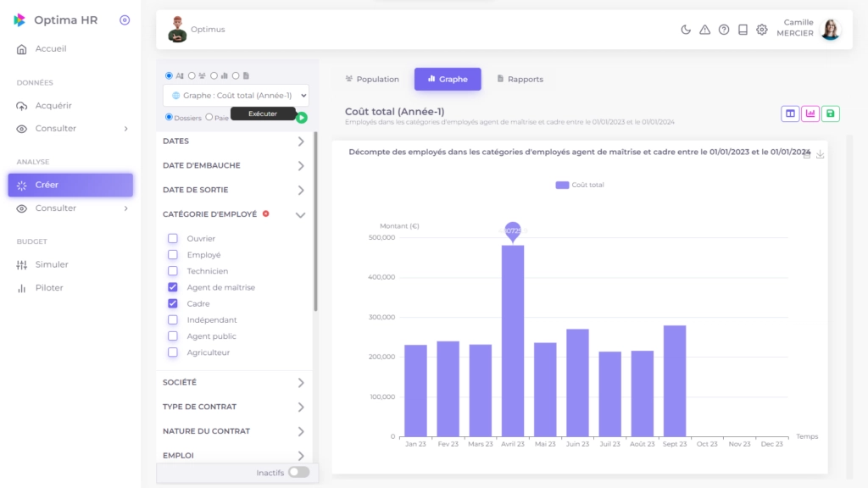Open the warning triangle alerts icon
This screenshot has height=488, width=868.
tap(704, 30)
